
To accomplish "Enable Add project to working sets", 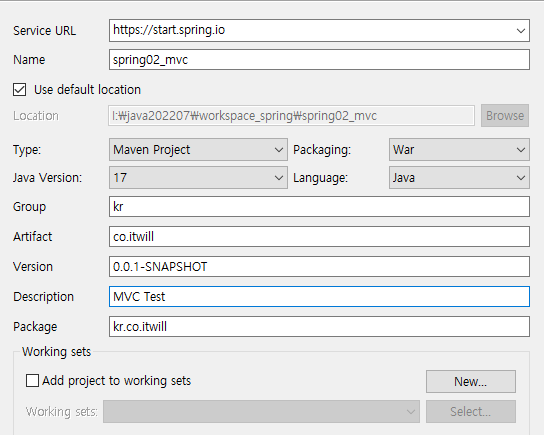I will pyautogui.click(x=32, y=381).
